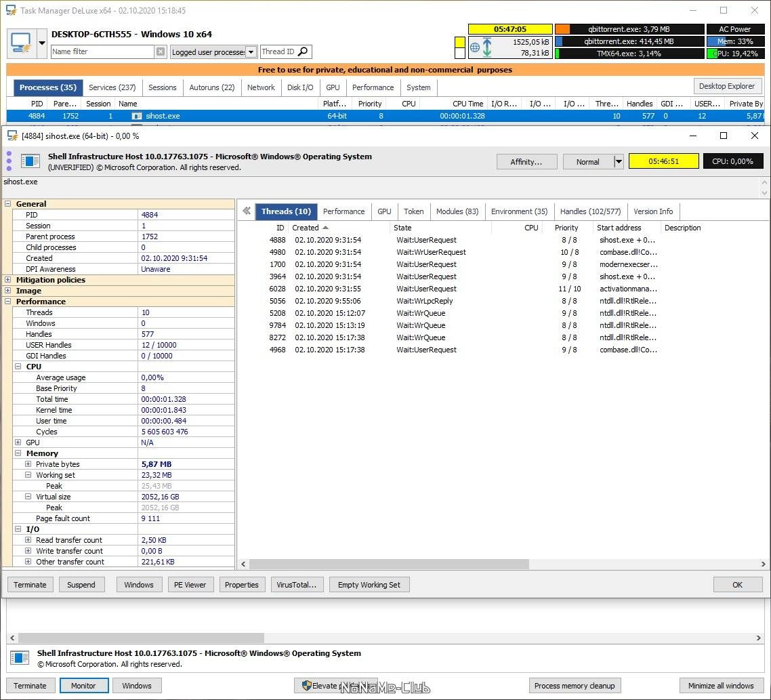
Task: Click the green TMX64.exe 3,14% indicator
Action: (557, 54)
